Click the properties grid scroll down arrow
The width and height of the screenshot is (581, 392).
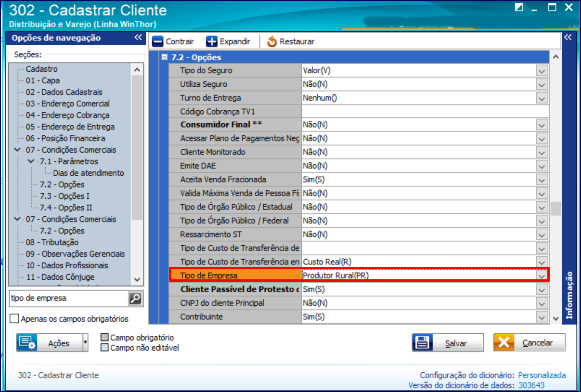coord(556,318)
